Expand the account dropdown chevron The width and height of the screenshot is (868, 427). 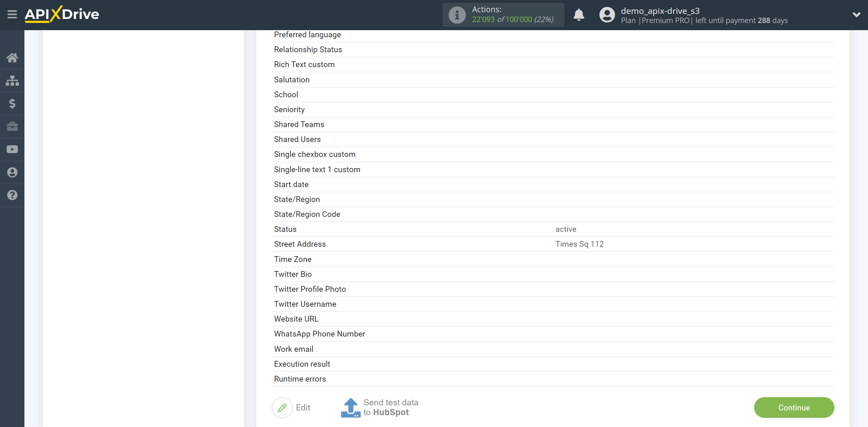856,15
